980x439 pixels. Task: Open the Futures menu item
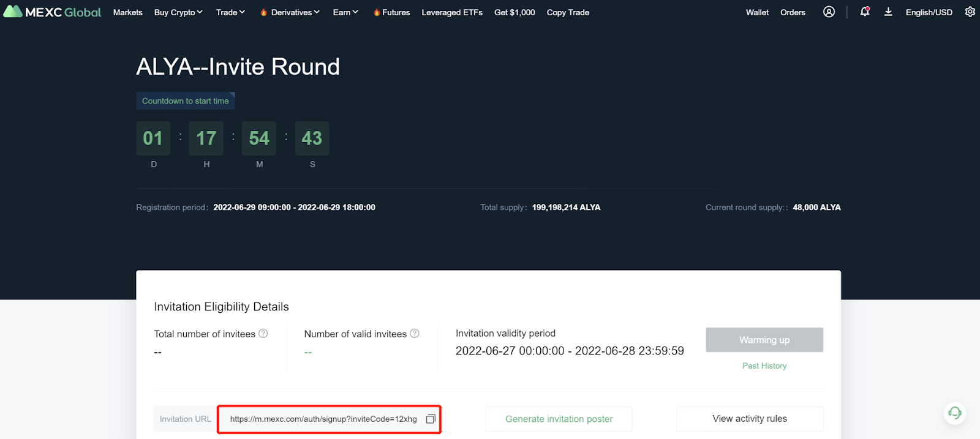(391, 12)
